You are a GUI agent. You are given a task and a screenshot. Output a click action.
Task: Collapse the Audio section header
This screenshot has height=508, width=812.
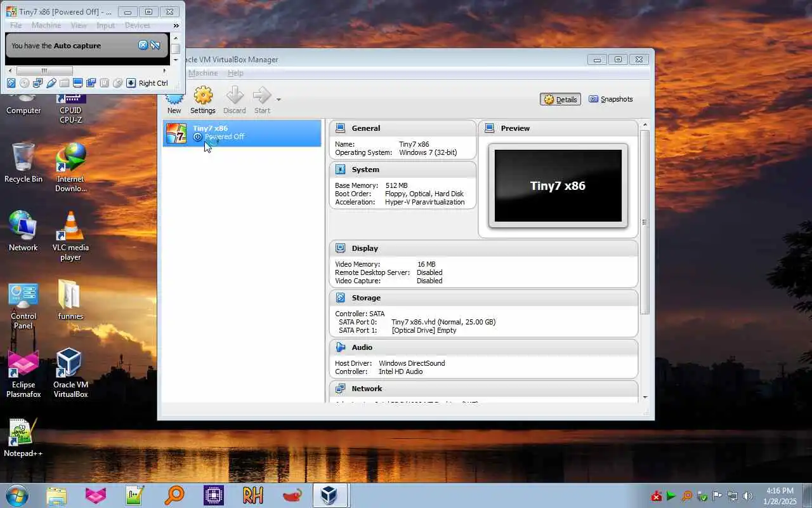click(x=483, y=347)
